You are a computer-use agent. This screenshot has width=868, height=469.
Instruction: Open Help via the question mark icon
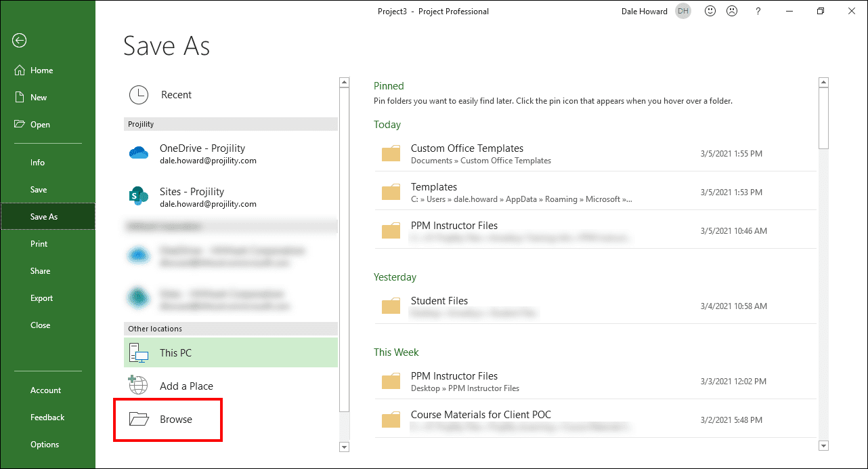pos(758,12)
